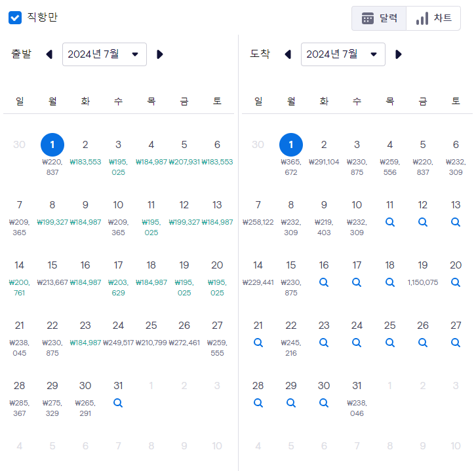Choose departure date 30 priced ₩265,291

point(85,386)
